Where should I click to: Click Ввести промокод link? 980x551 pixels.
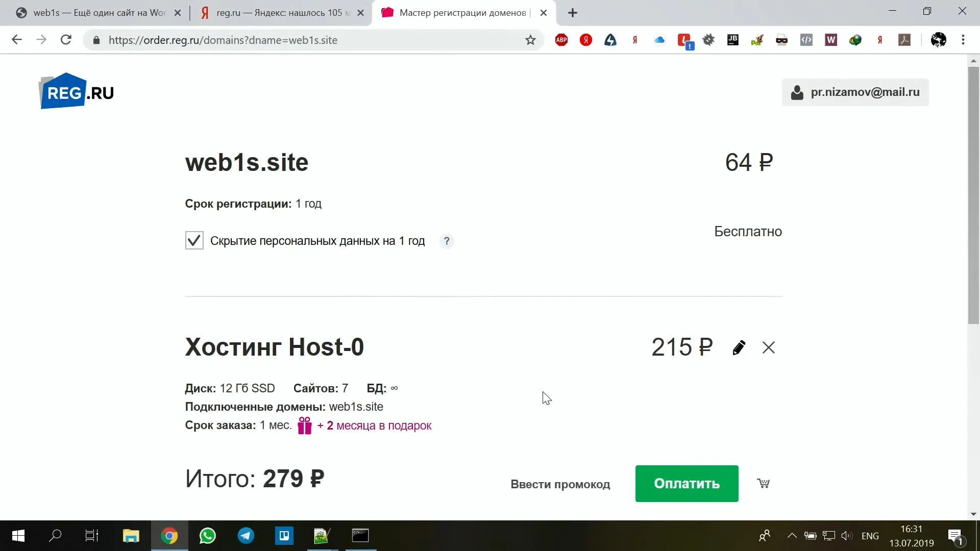pyautogui.click(x=560, y=484)
